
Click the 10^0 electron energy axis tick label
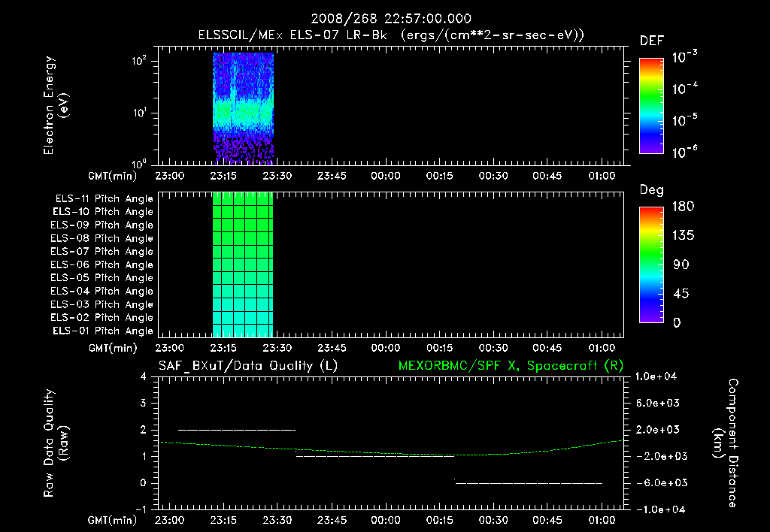(x=139, y=164)
